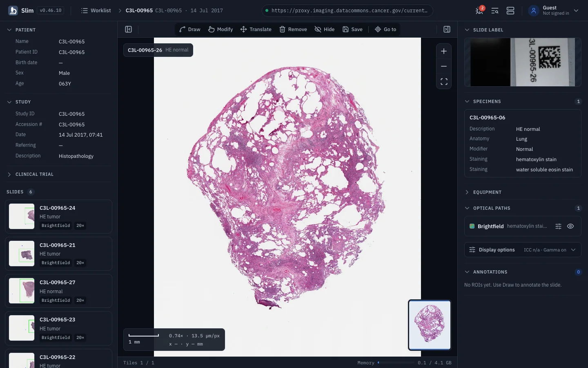Viewport: 588px width, 368px height.
Task: Open slide C3L-00965-27 HE normal
Action: tap(58, 291)
